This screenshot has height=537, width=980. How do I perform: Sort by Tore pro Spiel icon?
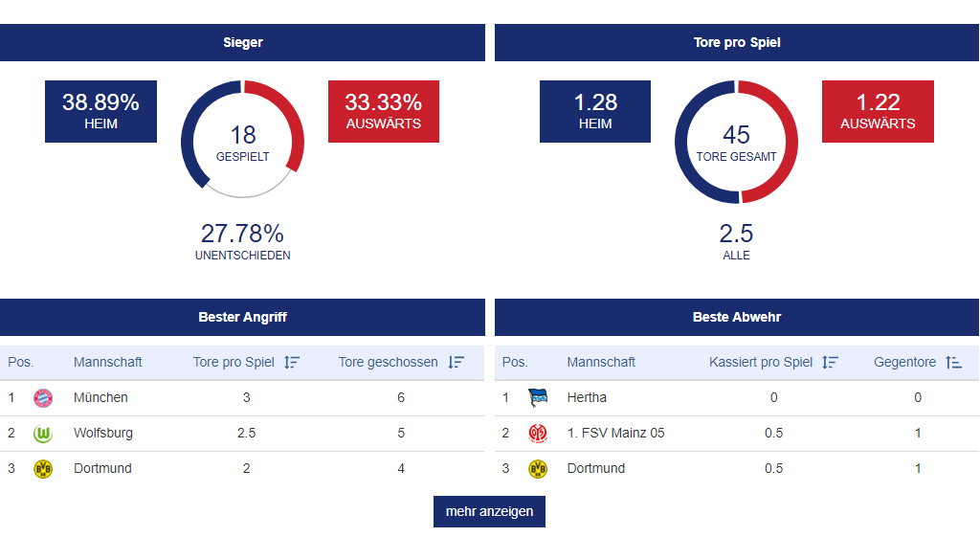pos(292,363)
